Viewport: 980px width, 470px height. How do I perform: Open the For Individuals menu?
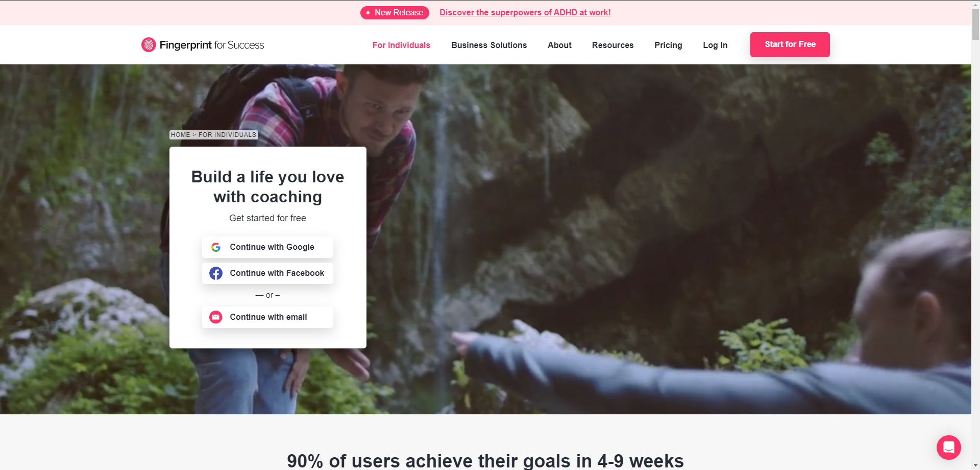tap(401, 45)
